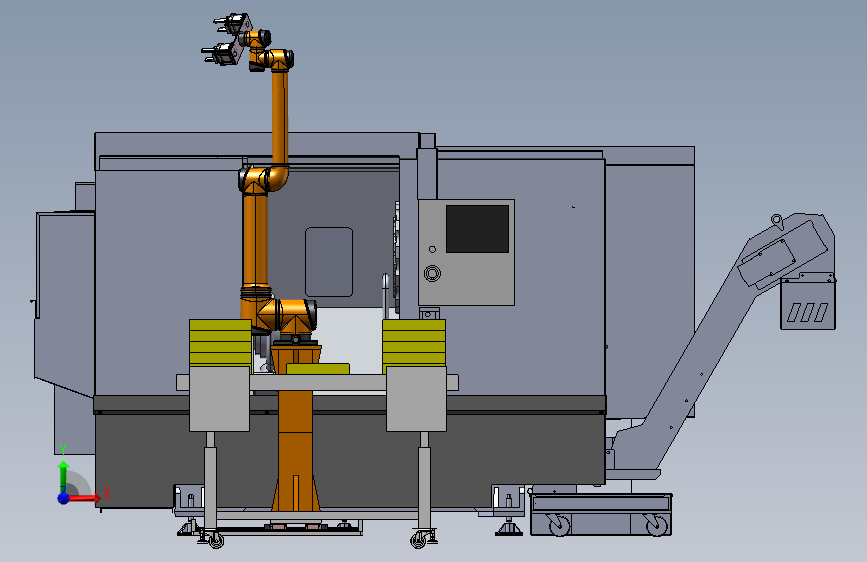Select the large round knob on the control panel
Screen dimensions: 867x562
[432, 273]
